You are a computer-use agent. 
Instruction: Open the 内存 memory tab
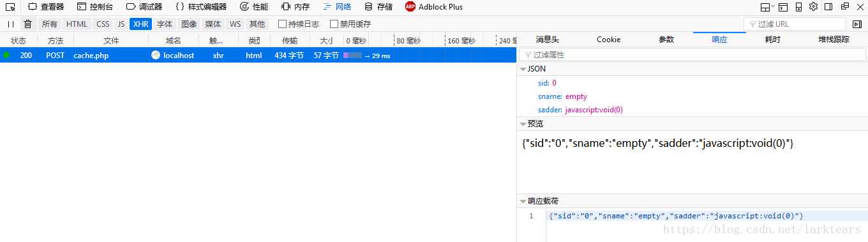296,7
